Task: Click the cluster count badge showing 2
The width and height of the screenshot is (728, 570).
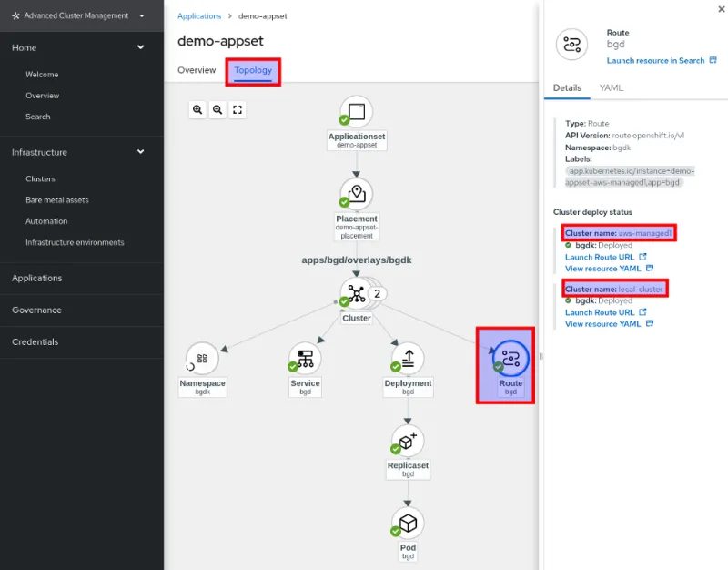Action: (x=377, y=293)
